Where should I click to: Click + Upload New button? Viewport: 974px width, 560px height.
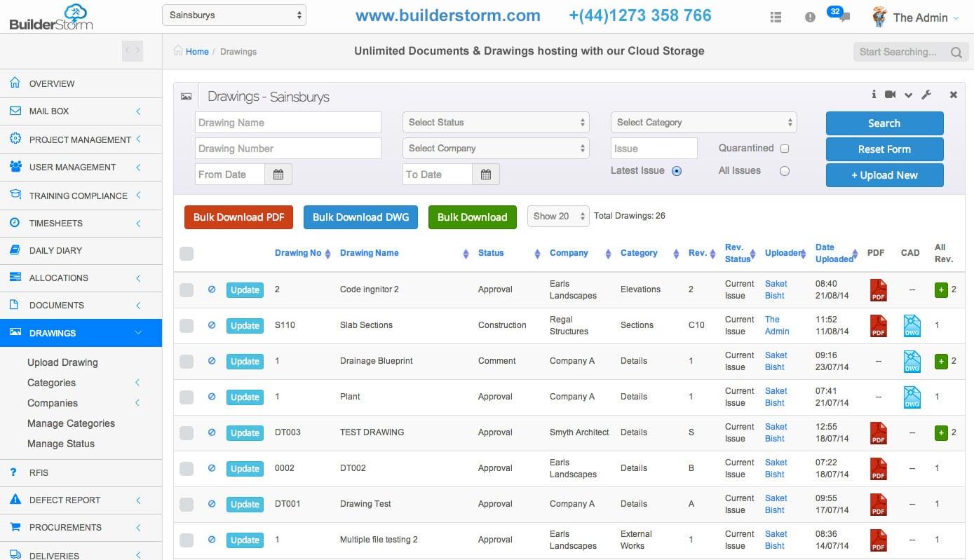[x=884, y=175]
